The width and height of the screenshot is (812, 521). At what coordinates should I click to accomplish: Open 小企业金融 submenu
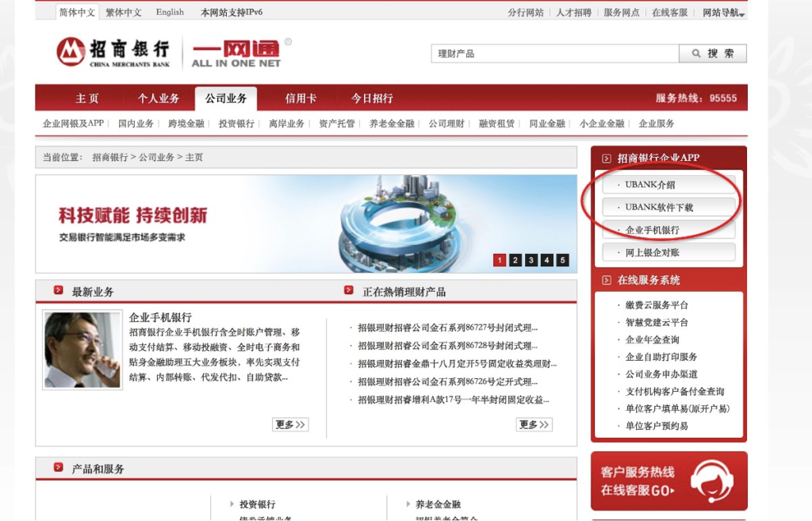602,123
